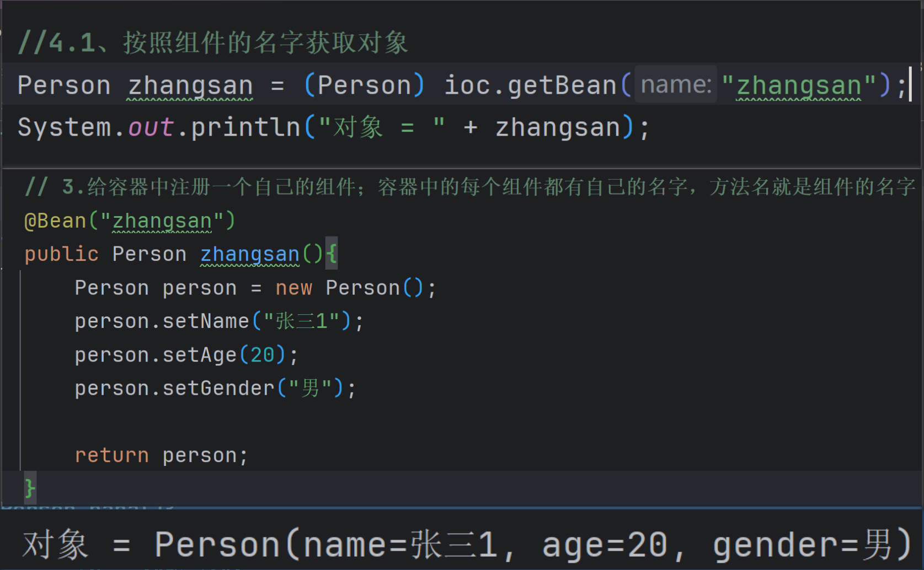
Task: Click the "张三1" string literal
Action: pyautogui.click(x=301, y=321)
